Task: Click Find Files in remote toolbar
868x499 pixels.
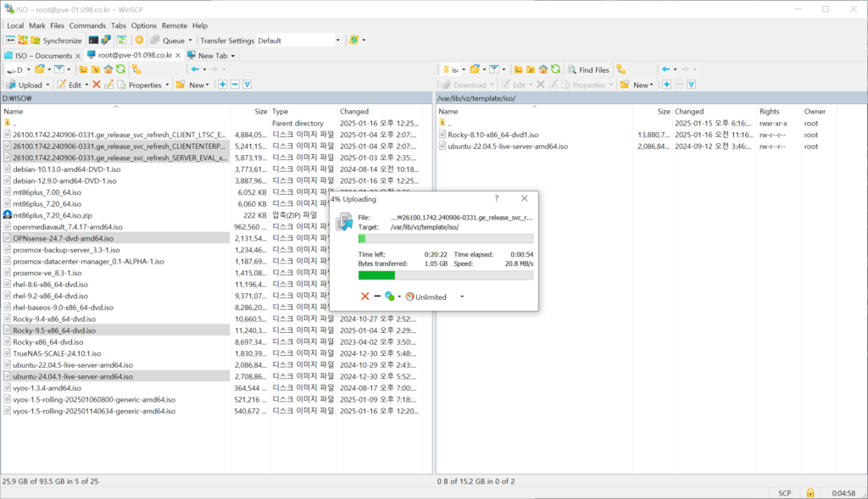Action: pyautogui.click(x=588, y=69)
